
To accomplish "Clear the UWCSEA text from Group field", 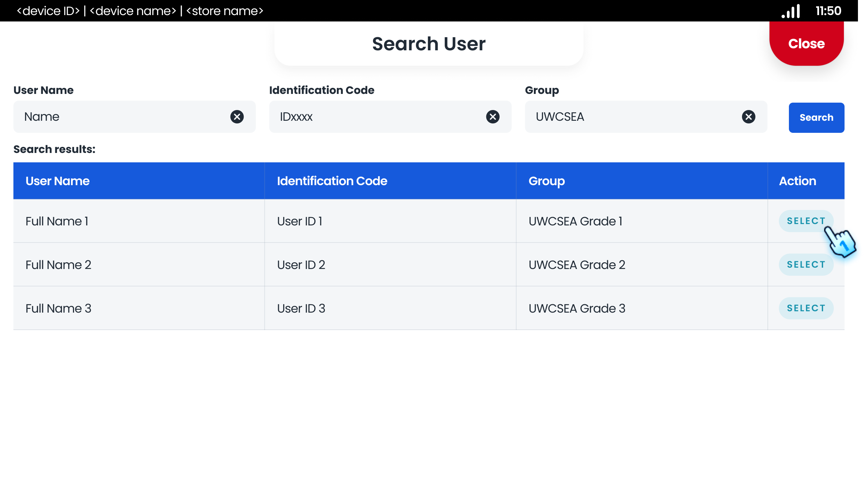I will coord(748,117).
